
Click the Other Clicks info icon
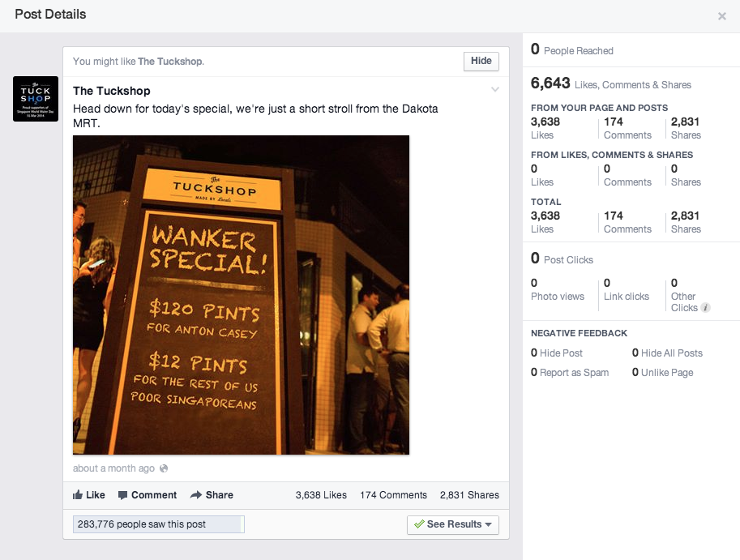(x=706, y=308)
